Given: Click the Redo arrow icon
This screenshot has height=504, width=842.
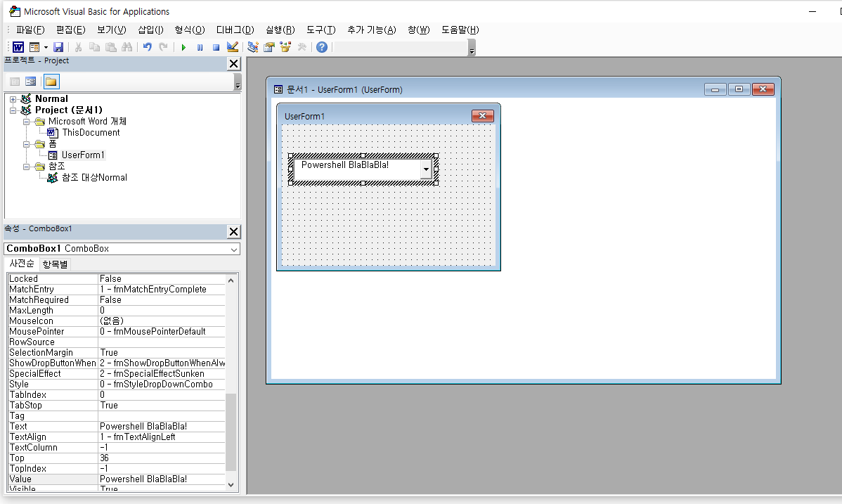Looking at the screenshot, I should click(x=163, y=47).
